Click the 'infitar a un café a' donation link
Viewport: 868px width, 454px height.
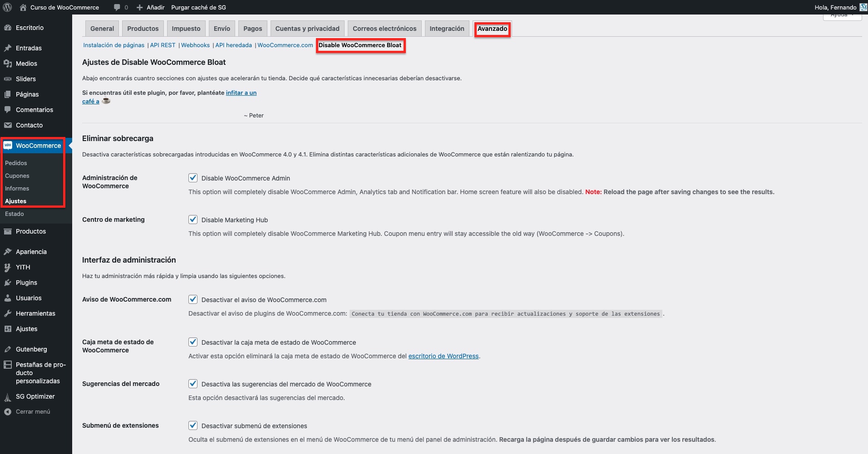[x=241, y=93]
